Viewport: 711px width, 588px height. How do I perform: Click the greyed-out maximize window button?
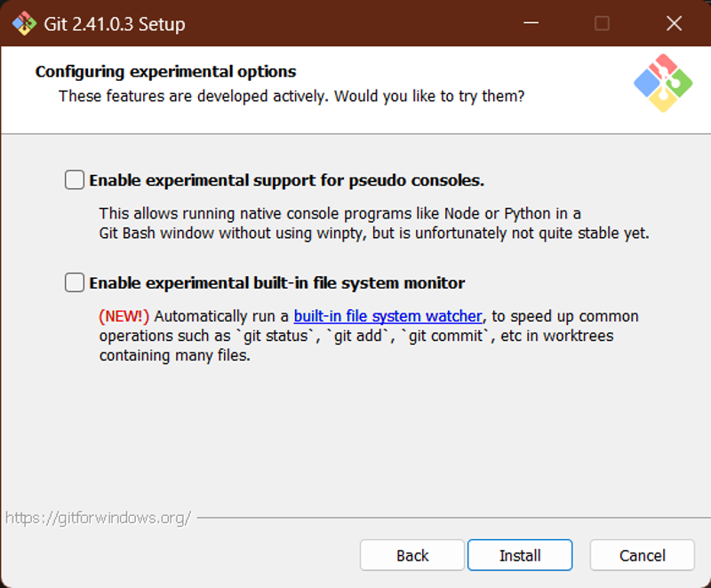point(602,23)
